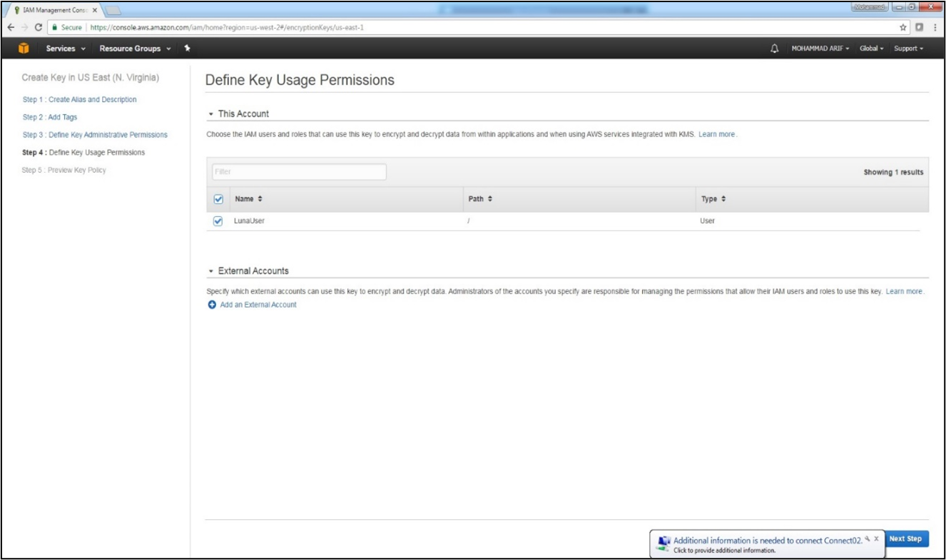Close the IAM Management Console tab
This screenshot has width=946, height=560.
coord(95,10)
